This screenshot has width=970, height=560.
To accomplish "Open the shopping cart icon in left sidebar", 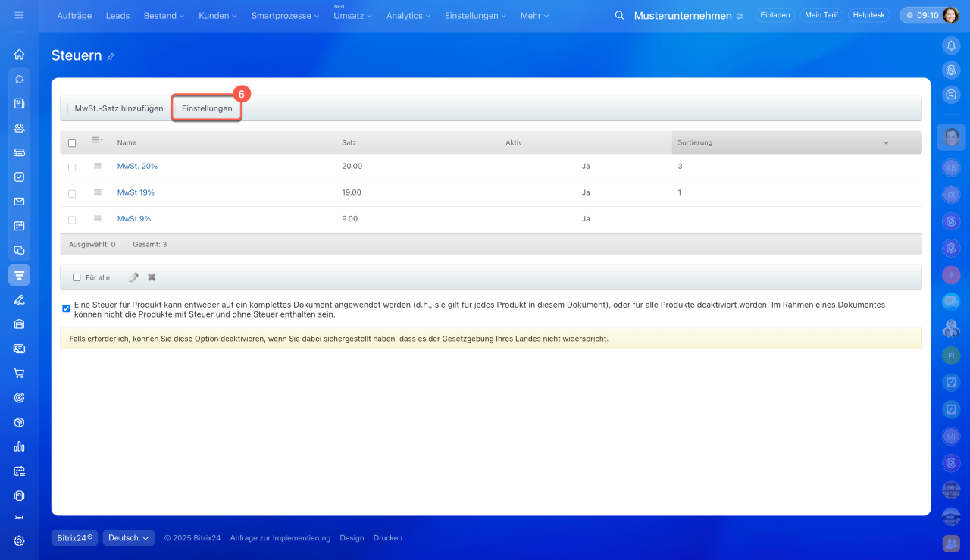I will tap(19, 373).
